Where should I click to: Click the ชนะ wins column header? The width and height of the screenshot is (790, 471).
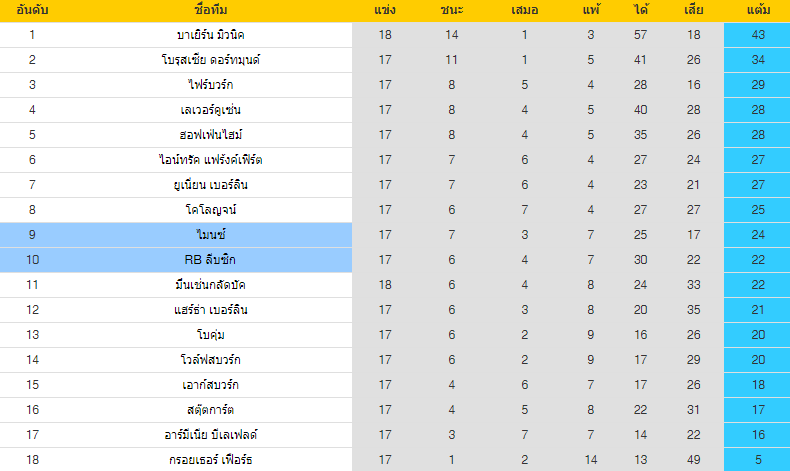451,10
